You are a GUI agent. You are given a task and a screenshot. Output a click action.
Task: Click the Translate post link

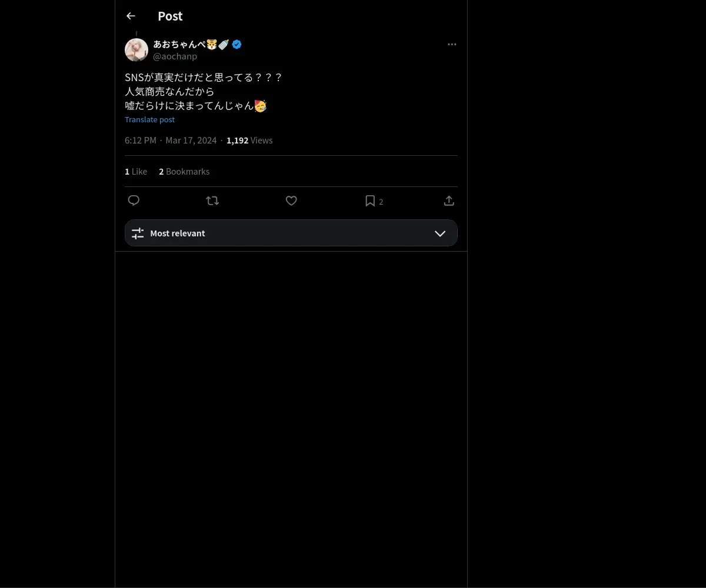point(149,119)
